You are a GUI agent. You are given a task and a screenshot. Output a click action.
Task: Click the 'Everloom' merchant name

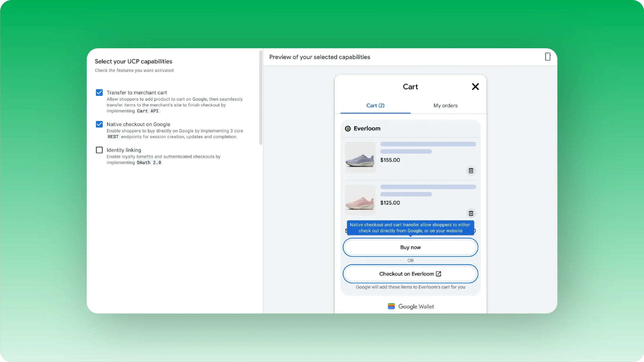tap(367, 128)
